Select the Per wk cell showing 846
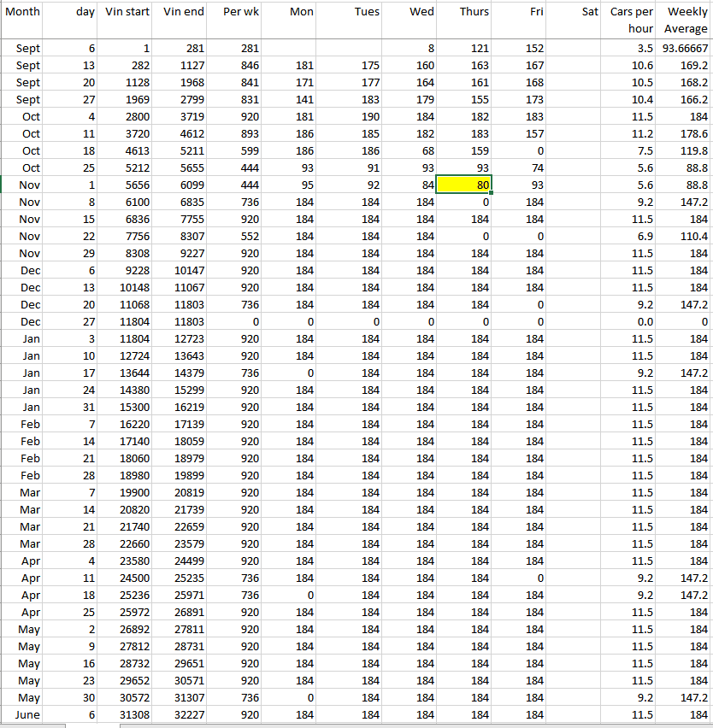 (x=236, y=66)
